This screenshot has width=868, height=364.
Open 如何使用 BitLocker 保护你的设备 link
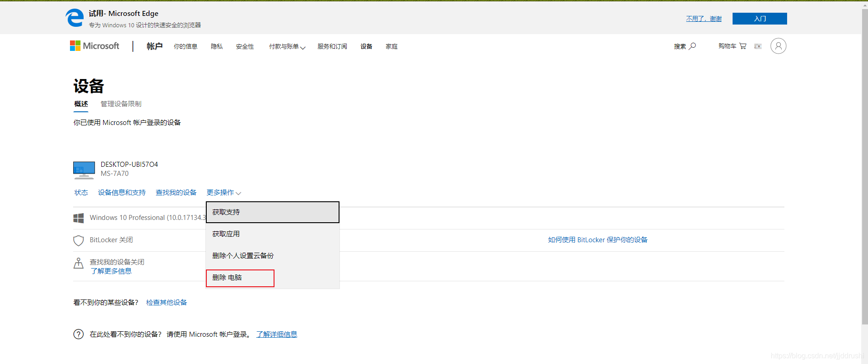point(598,240)
